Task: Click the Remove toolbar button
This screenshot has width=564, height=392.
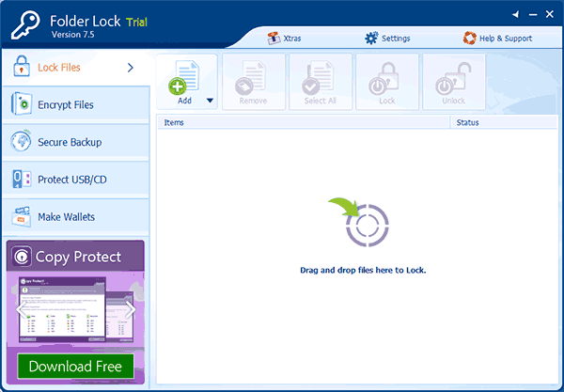Action: (254, 82)
